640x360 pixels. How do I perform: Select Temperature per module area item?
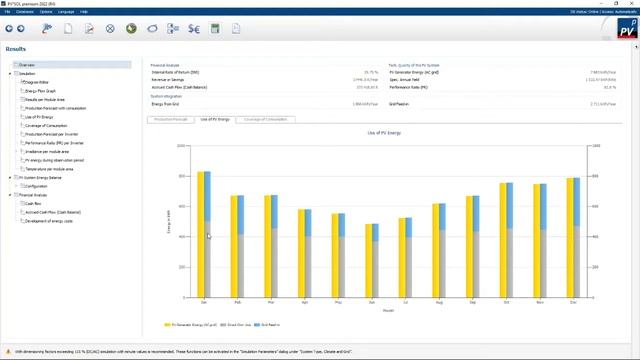[49, 169]
